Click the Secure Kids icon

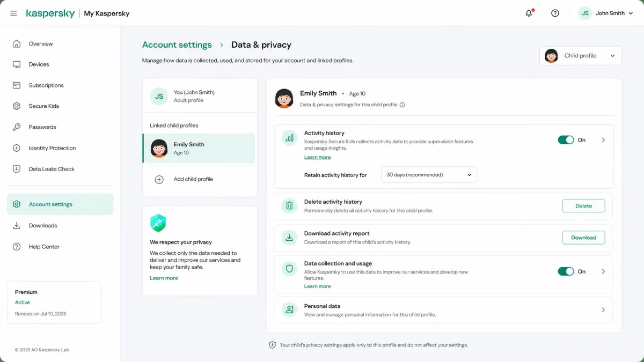[x=17, y=106]
